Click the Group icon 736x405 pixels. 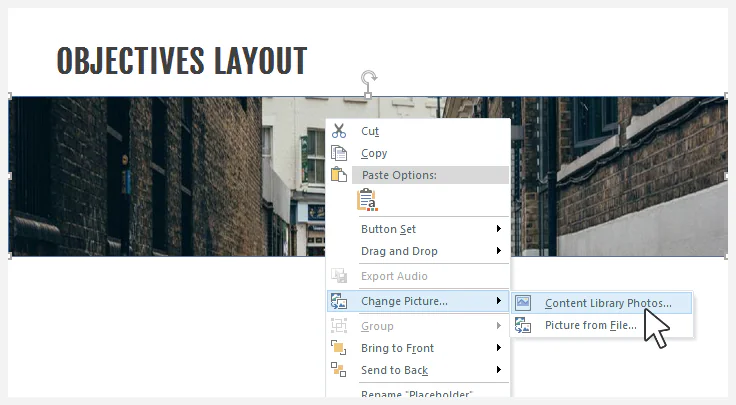[x=338, y=326]
